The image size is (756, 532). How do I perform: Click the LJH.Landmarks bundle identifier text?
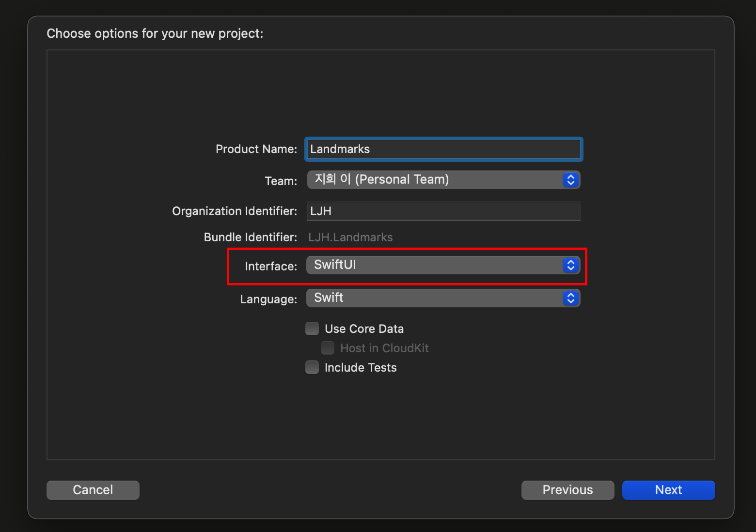tap(350, 237)
